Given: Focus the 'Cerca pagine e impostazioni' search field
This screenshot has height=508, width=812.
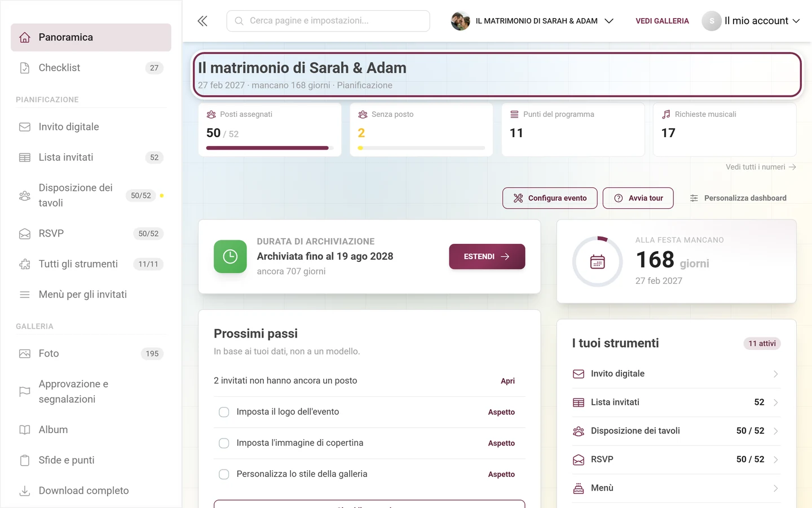Looking at the screenshot, I should tap(328, 21).
